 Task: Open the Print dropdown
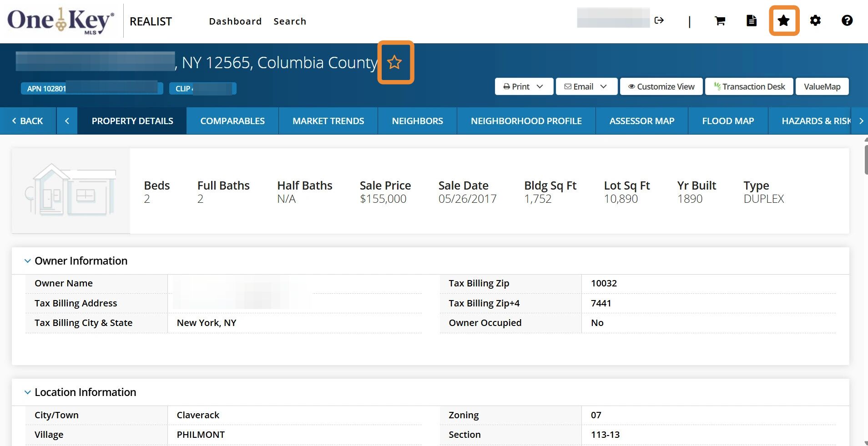pos(524,86)
